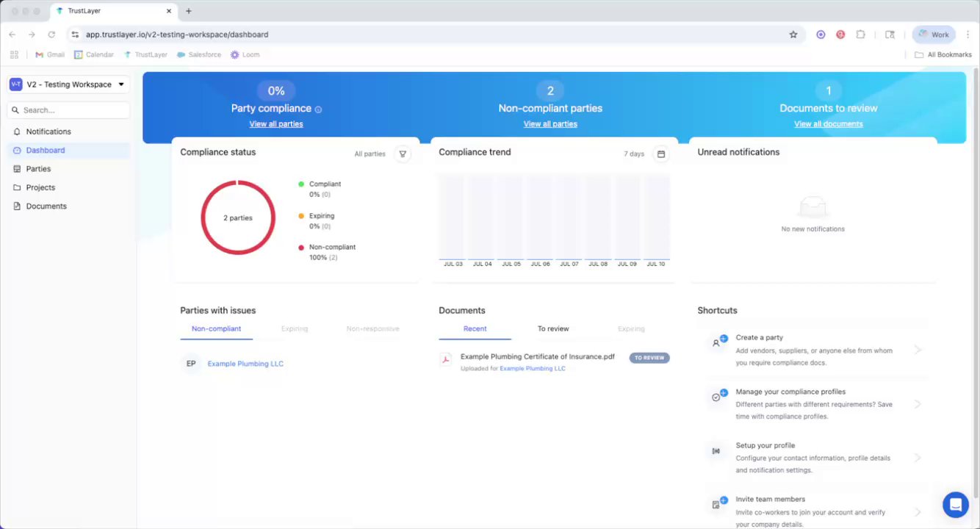980x529 pixels.
Task: Expand the V2 - Testing Workspace dropdown
Action: [x=69, y=84]
